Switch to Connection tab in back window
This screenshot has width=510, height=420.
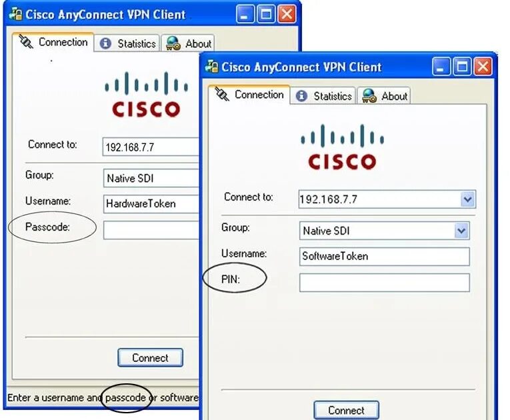[x=53, y=42]
